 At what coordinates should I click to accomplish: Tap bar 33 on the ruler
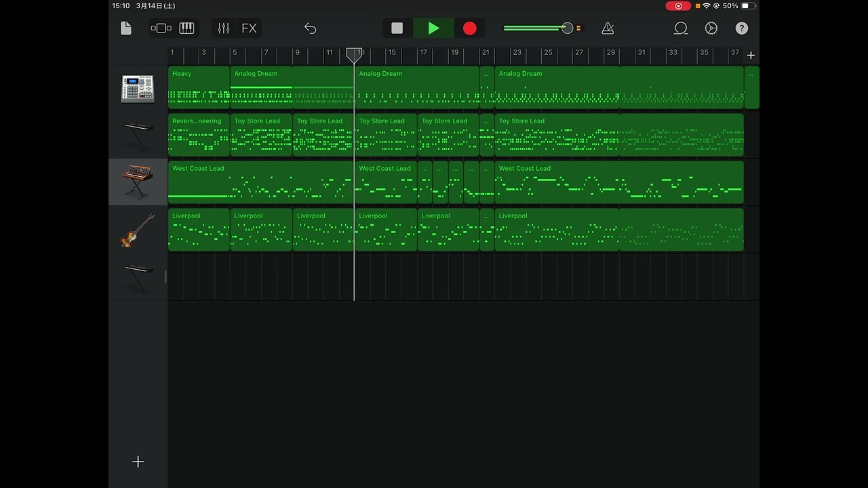(x=673, y=53)
